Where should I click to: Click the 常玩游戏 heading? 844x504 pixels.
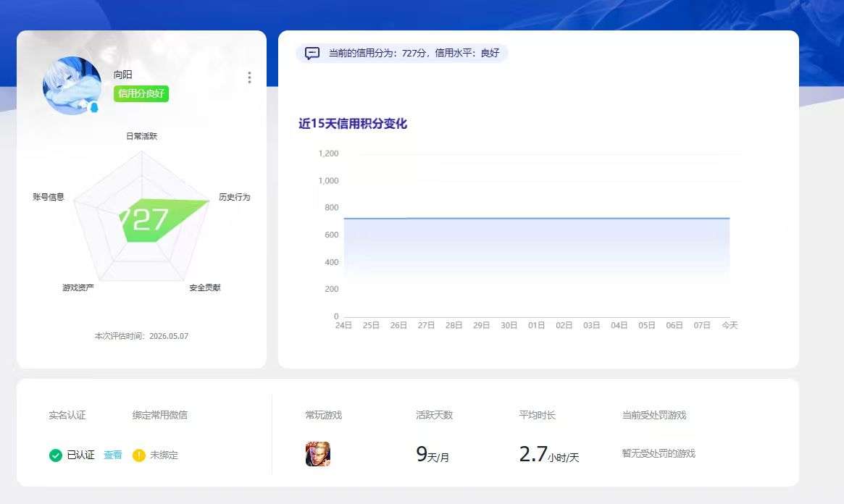[324, 415]
